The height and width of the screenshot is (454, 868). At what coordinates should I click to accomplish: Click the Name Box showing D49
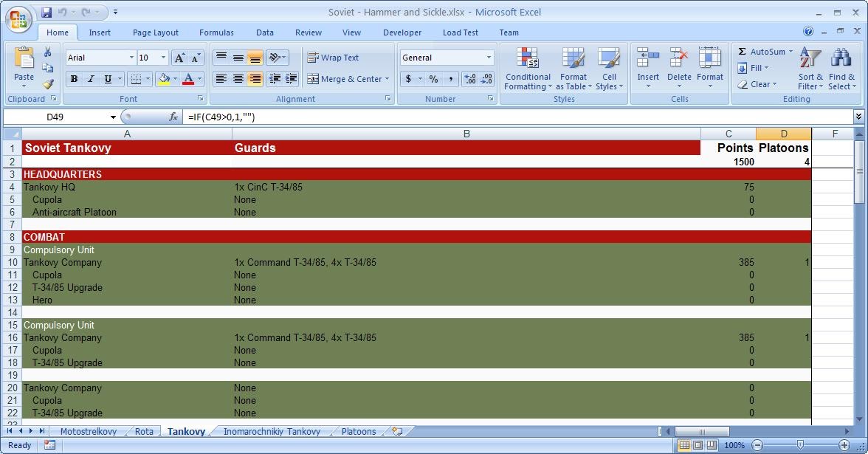[x=55, y=117]
